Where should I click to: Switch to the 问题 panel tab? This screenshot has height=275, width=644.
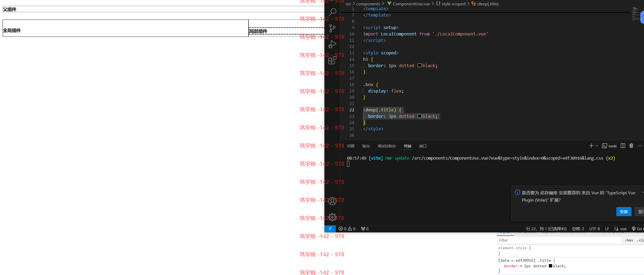pos(351,146)
